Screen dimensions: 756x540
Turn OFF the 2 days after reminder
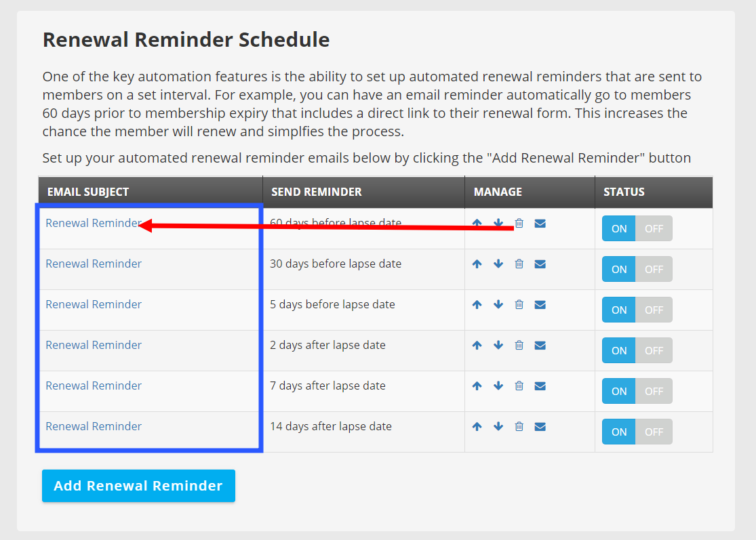(654, 351)
